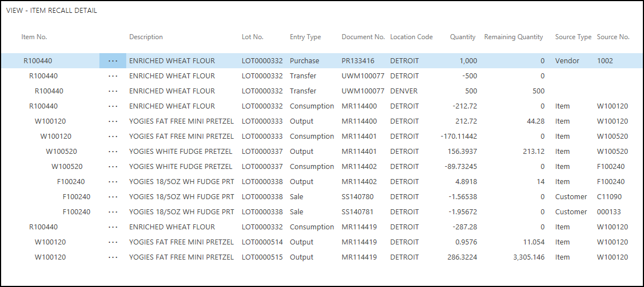Show more options for the MR114419 consumption row
The image size is (644, 287).
click(x=113, y=227)
